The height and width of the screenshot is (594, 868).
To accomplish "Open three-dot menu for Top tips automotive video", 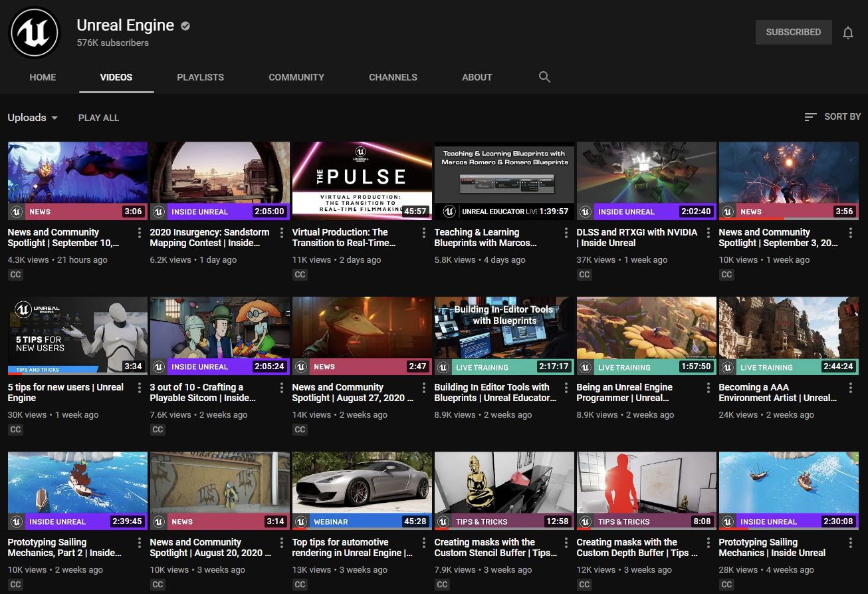I will point(424,543).
